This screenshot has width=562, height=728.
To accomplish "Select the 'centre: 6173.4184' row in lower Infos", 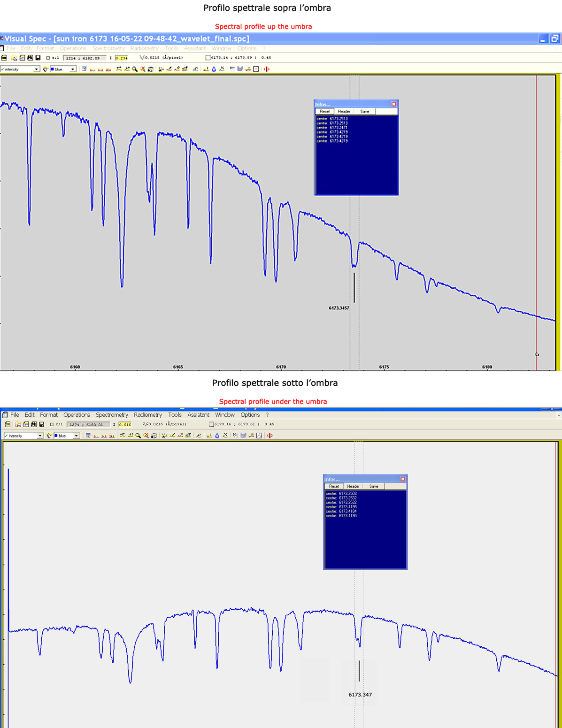I will point(341,512).
